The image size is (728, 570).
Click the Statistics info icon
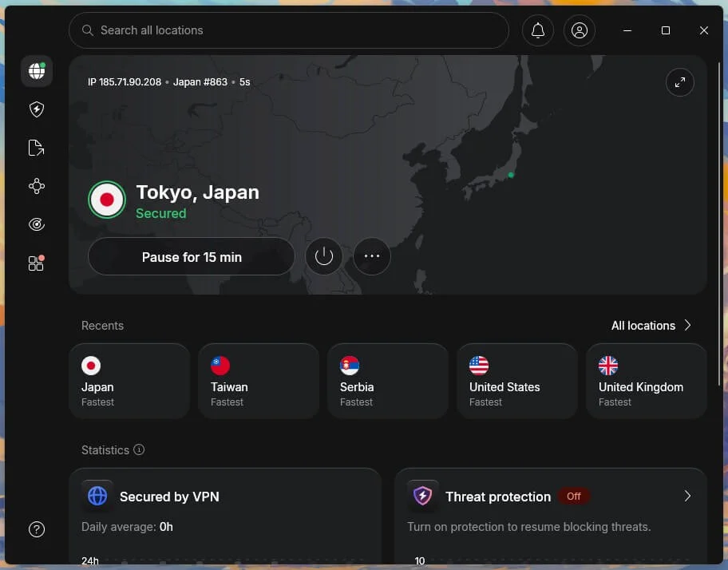click(139, 449)
